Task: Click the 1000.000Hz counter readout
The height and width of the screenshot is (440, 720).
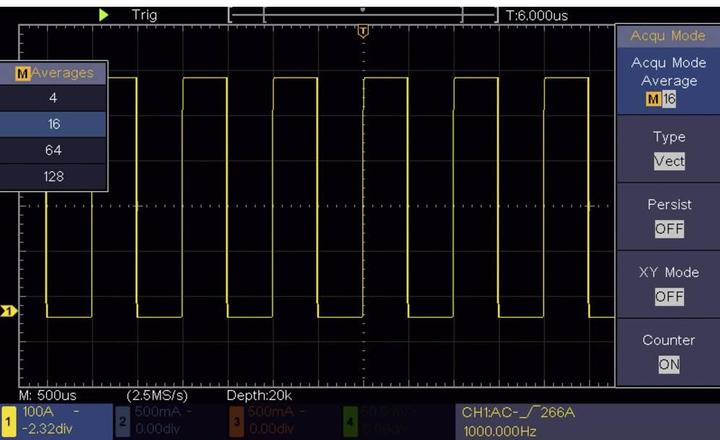Action: [500, 431]
